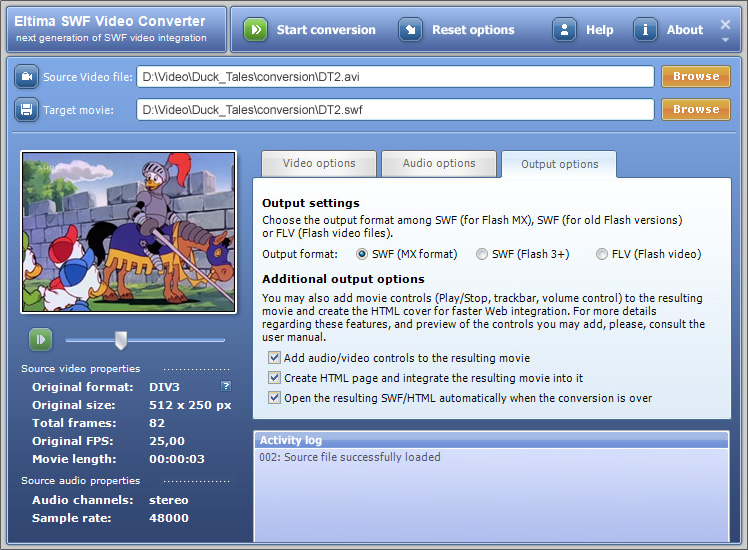
Task: Switch to the Video options tab
Action: (319, 164)
